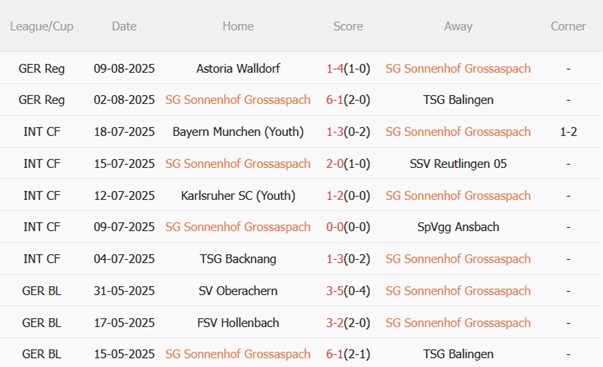Viewport: 603px width, 367px height.
Task: Click the Score column header
Action: [348, 26]
